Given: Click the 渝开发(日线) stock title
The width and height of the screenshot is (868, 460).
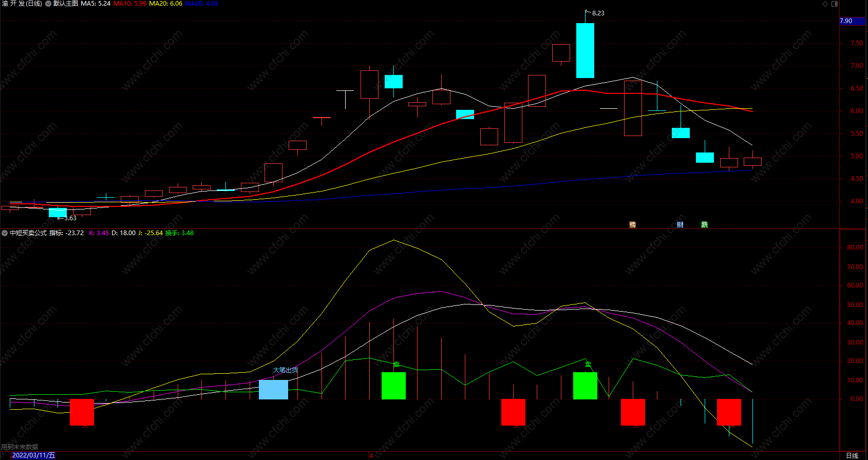Looking at the screenshot, I should [x=22, y=4].
